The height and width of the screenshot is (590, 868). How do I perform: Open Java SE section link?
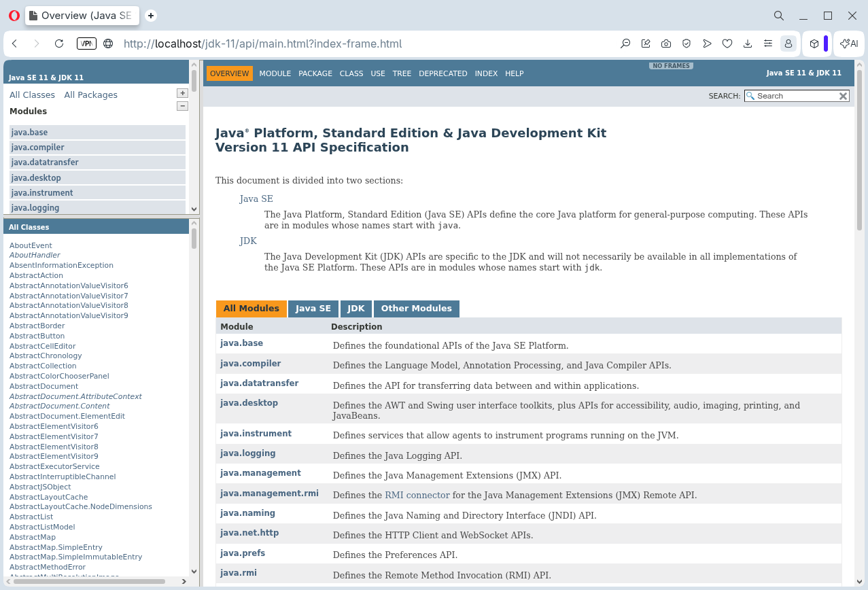click(256, 199)
